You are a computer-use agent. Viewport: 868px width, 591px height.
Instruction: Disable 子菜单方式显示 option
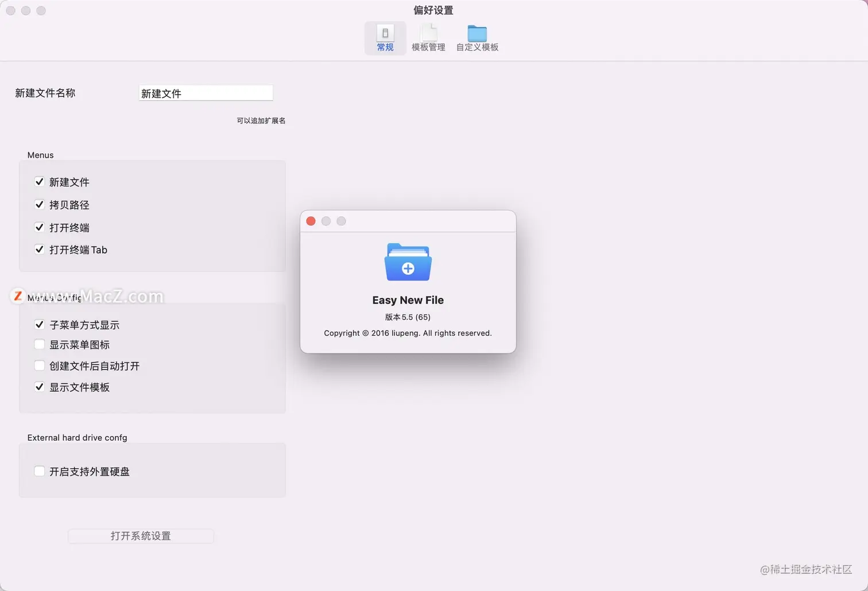coord(40,324)
